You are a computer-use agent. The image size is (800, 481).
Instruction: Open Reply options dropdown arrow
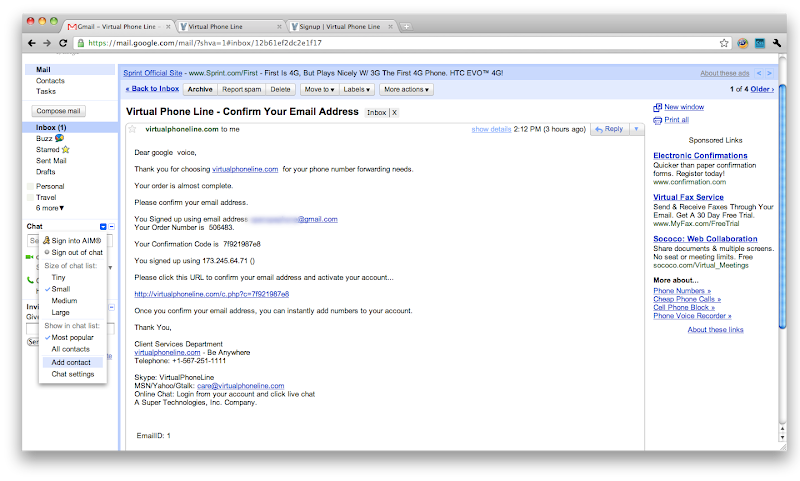coord(636,130)
